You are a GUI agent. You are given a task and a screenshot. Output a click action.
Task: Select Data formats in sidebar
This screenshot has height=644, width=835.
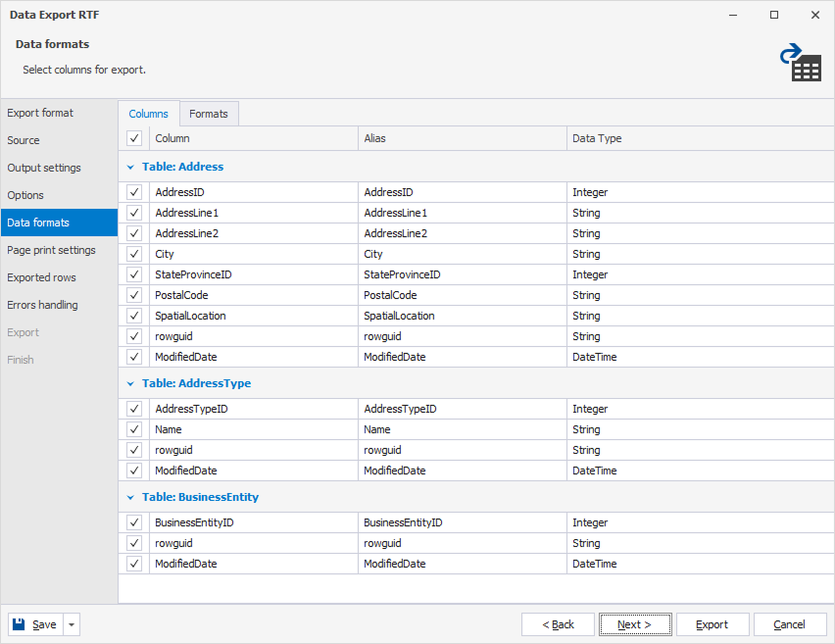coord(59,223)
